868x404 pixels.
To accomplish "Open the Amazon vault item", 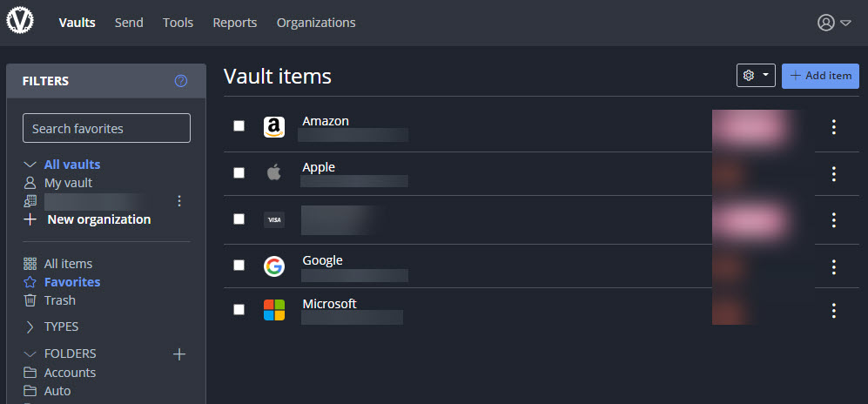I will [x=326, y=121].
